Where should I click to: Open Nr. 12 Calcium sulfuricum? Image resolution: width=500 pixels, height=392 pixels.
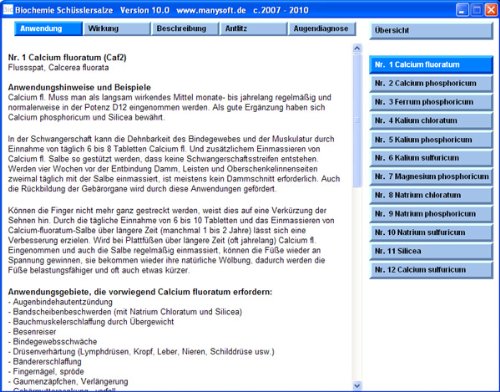(431, 270)
